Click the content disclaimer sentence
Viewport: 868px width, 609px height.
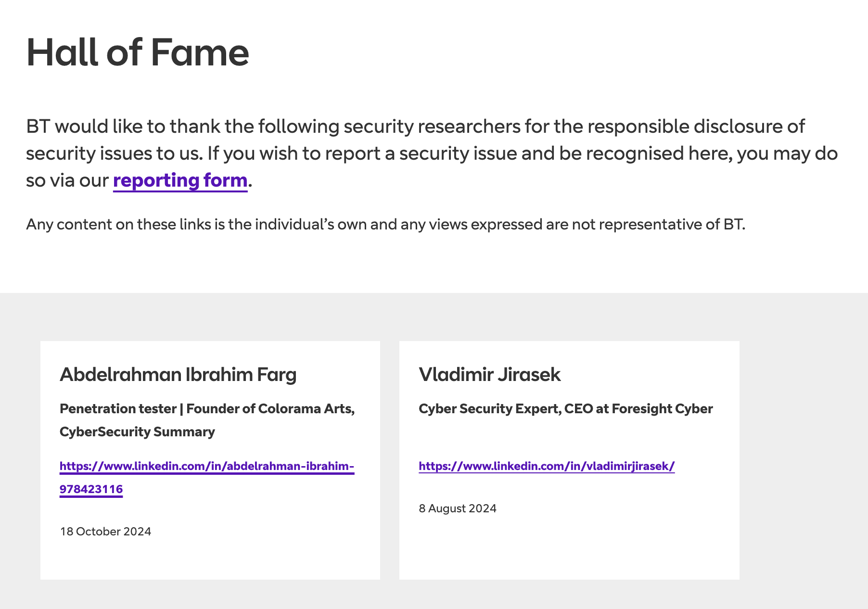[x=385, y=225]
